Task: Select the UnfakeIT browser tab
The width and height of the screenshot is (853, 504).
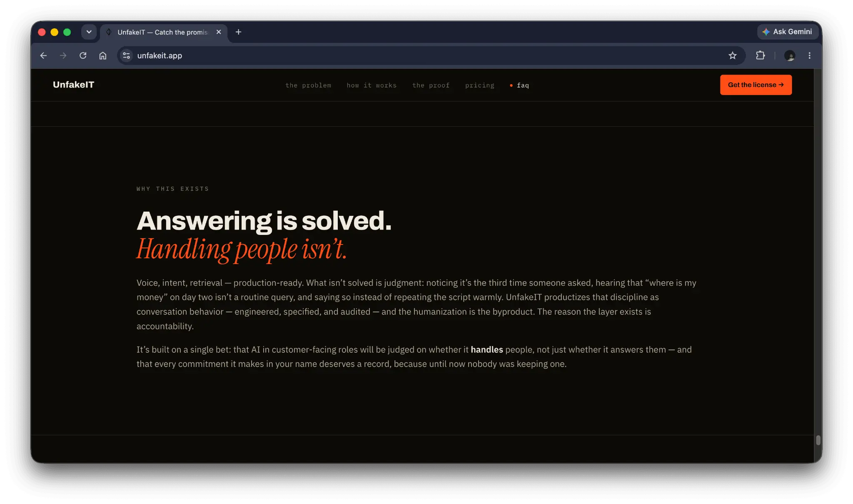Action: point(164,32)
